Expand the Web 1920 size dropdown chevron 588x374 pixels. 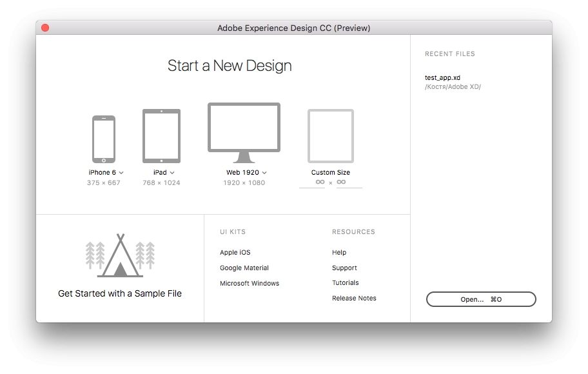point(264,173)
